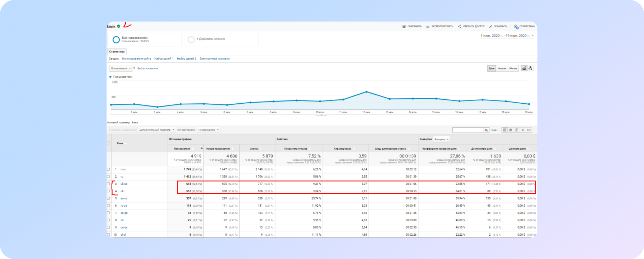The width and height of the screenshot is (644, 259).
Task: Click the table search input field
Action: click(468, 130)
